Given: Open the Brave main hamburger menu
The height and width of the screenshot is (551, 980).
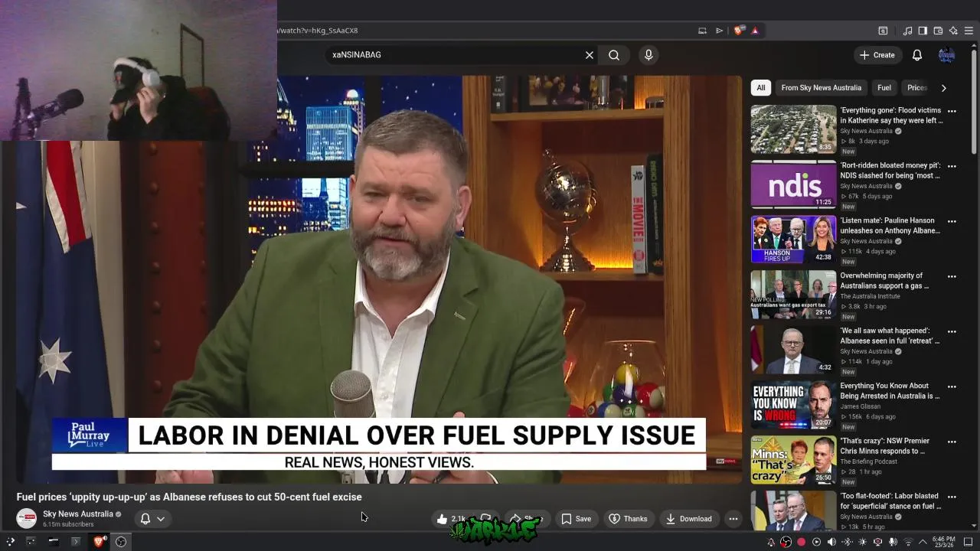Looking at the screenshot, I should coord(969,31).
